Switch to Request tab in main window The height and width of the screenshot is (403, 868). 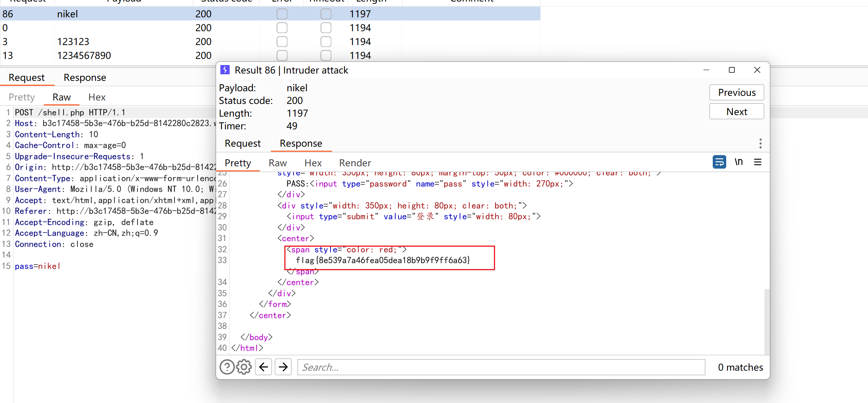pos(27,77)
